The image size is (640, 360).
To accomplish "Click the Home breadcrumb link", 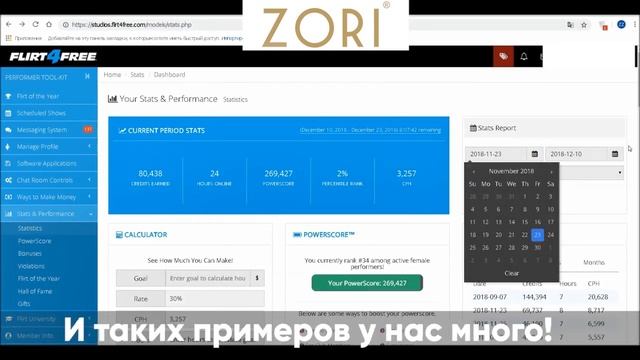I will (112, 75).
